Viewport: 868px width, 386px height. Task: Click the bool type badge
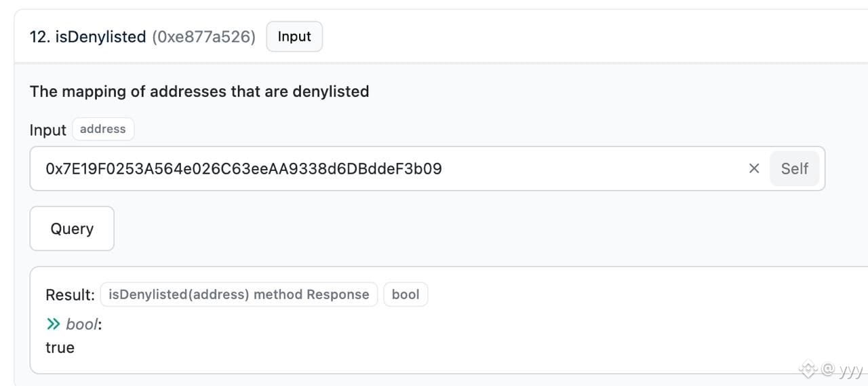click(x=406, y=294)
